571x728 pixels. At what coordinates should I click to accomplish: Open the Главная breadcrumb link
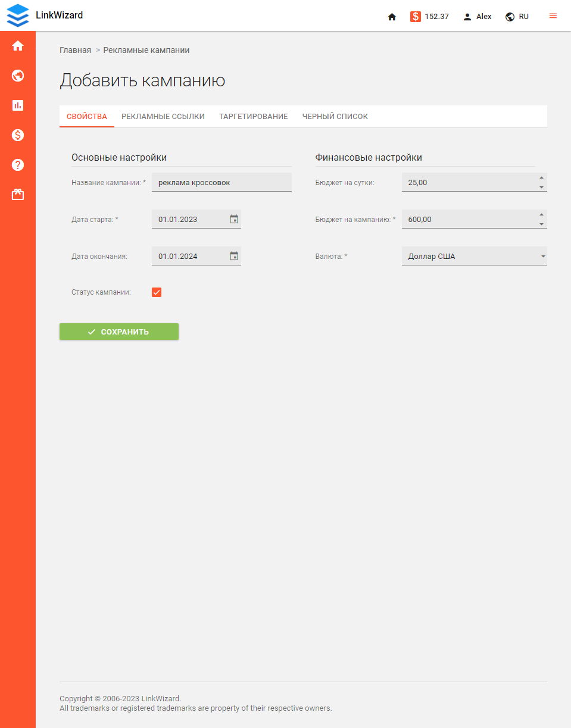[76, 50]
